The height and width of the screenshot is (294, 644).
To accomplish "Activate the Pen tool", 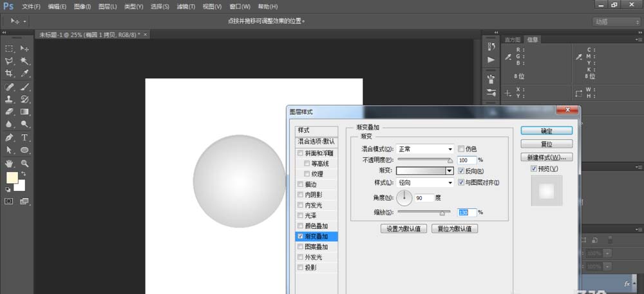I will click(x=10, y=137).
